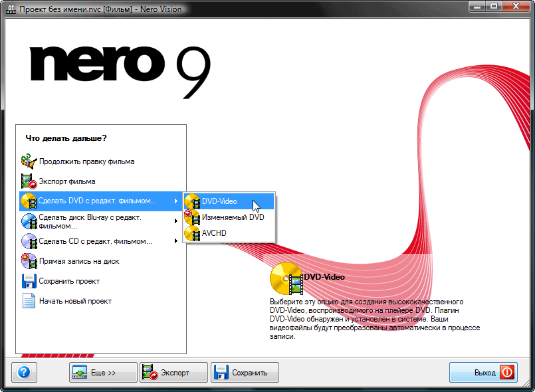Choose AVCHD in the submenu
Viewport: 535px width, 392px height.
pyautogui.click(x=229, y=233)
